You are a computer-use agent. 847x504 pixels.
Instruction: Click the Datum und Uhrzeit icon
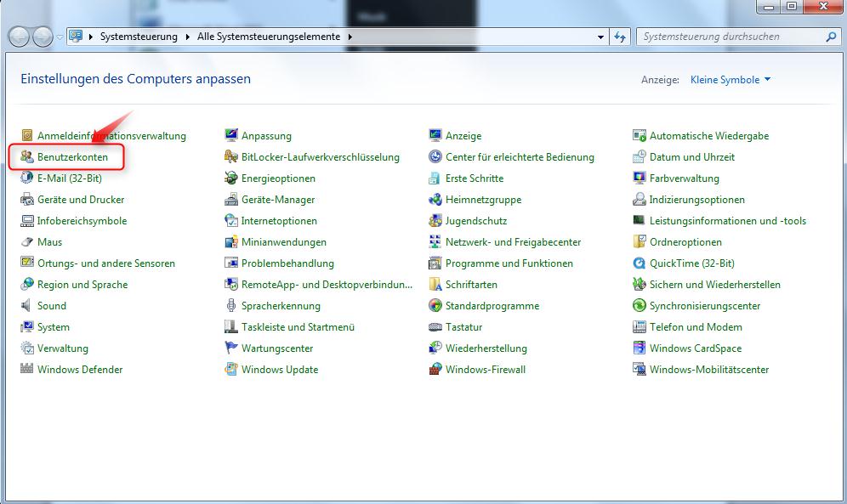[x=640, y=157]
